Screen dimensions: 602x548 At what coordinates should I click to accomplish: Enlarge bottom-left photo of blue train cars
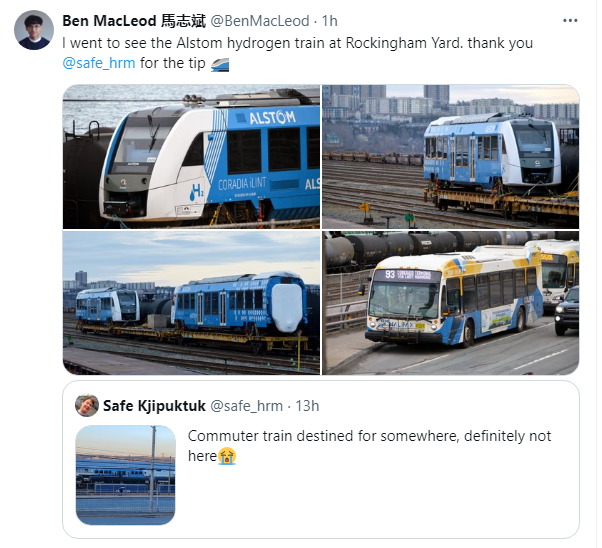pyautogui.click(x=191, y=303)
